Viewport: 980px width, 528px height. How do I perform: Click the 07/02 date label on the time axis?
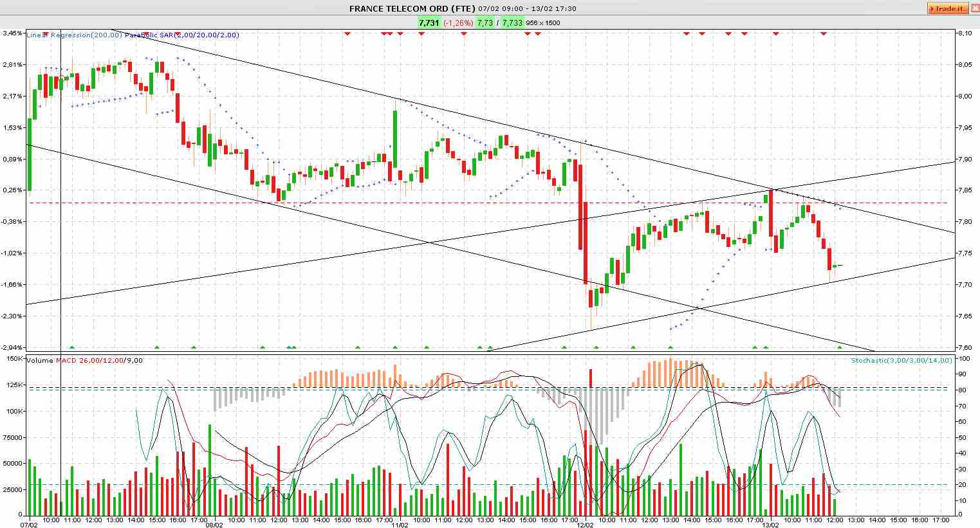[28, 525]
